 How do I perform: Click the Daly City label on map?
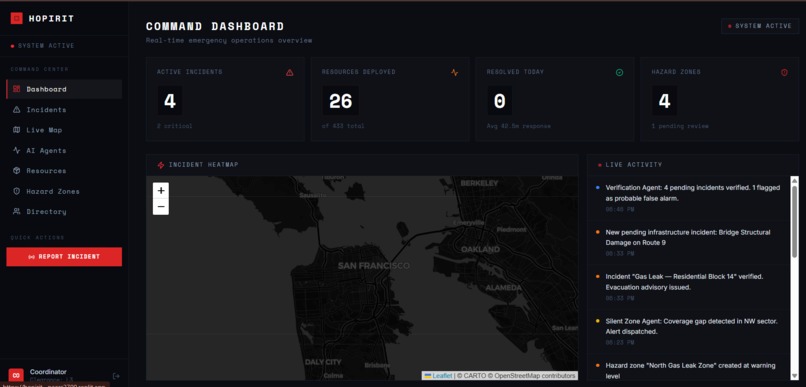(323, 362)
